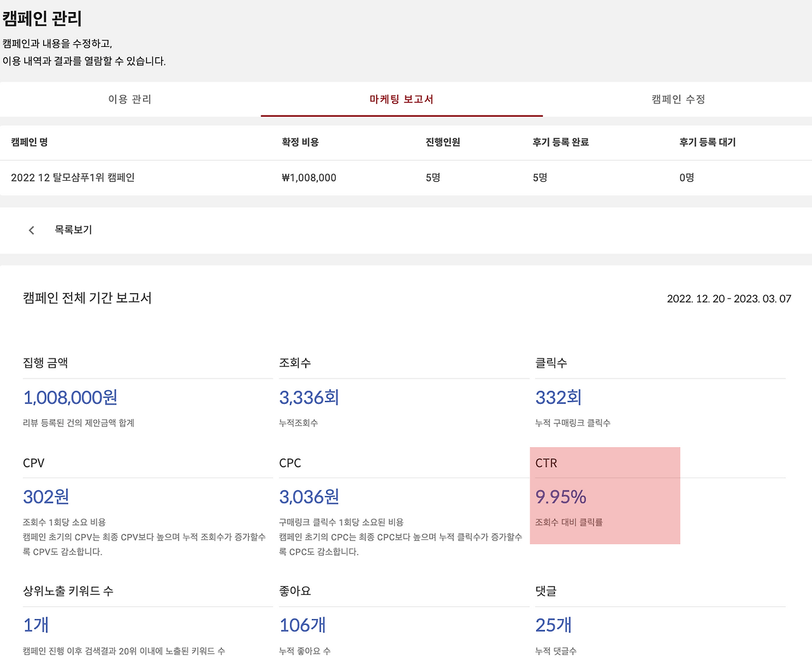Go to the 캠페인 수정 tab
Screen dimensions: 812x664
point(676,99)
